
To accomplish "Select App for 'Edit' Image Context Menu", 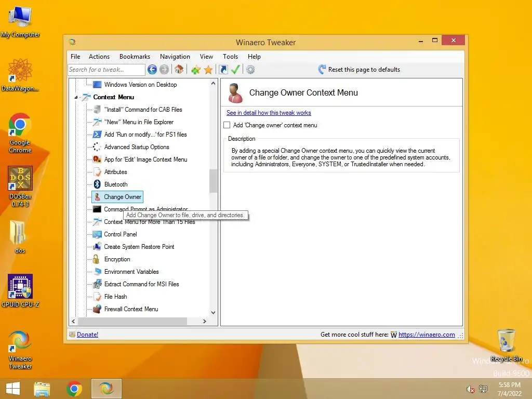I will pyautogui.click(x=145, y=159).
